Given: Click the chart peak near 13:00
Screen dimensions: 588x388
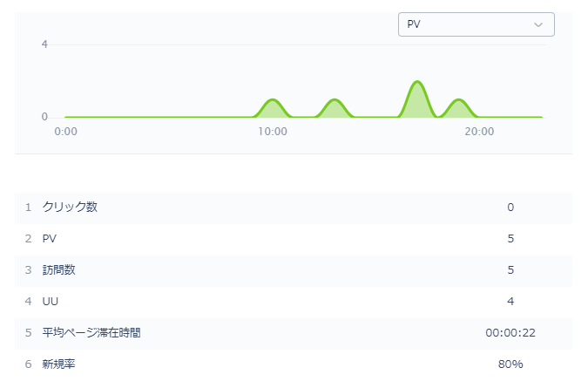Looking at the screenshot, I should click(335, 101).
